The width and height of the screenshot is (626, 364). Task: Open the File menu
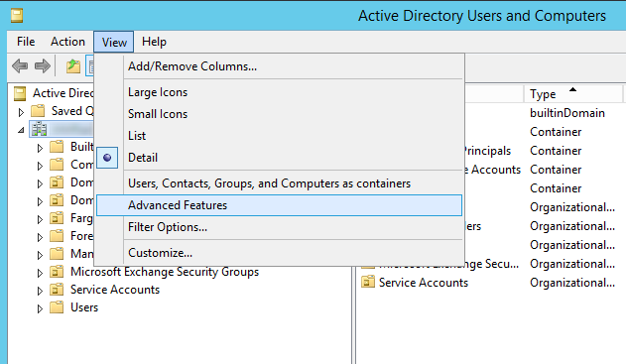(x=26, y=42)
